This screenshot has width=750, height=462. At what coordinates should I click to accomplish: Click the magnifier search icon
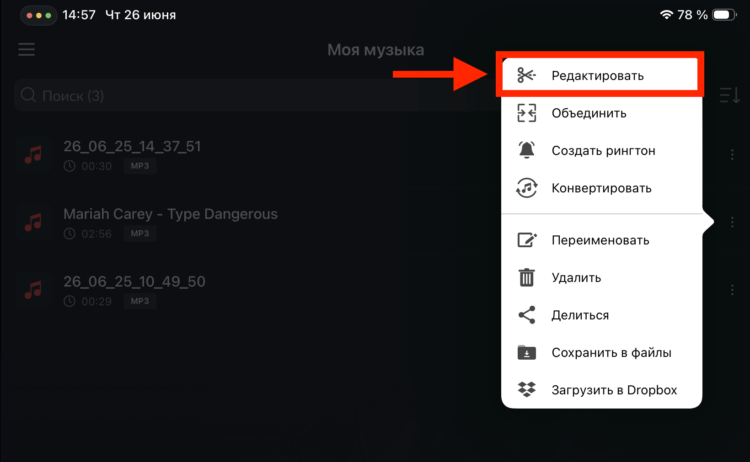coord(28,95)
